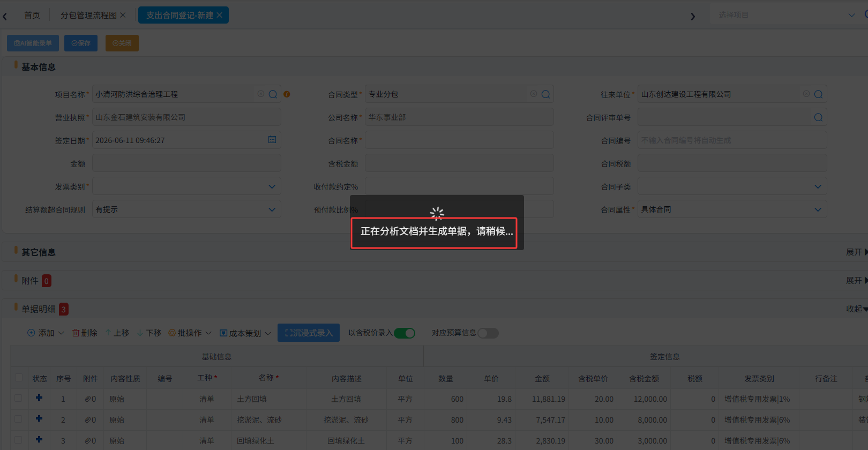This screenshot has height=450, width=868.
Task: Check the select-all checkbox in table header
Action: click(x=19, y=378)
